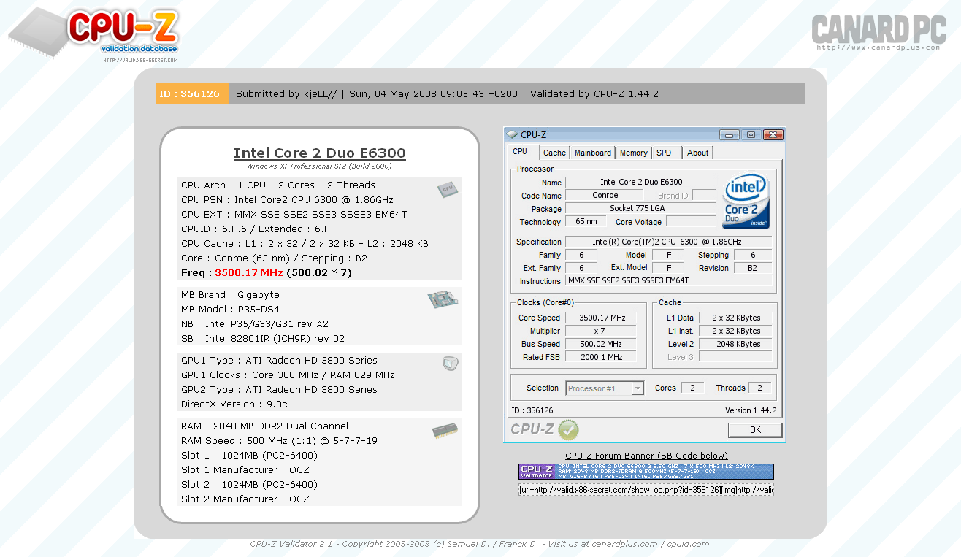This screenshot has height=560, width=961.
Task: Click the empty Core Voltage field
Action: point(691,222)
